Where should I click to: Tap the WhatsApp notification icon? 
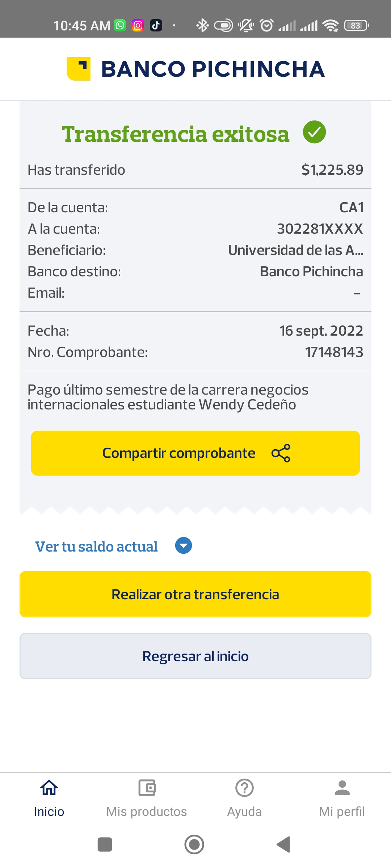tap(120, 25)
